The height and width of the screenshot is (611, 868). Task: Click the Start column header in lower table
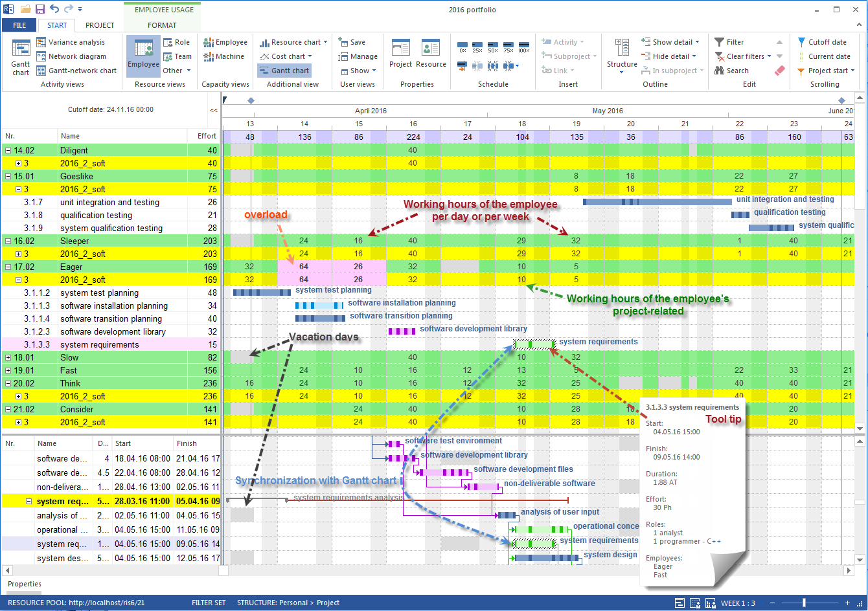143,443
